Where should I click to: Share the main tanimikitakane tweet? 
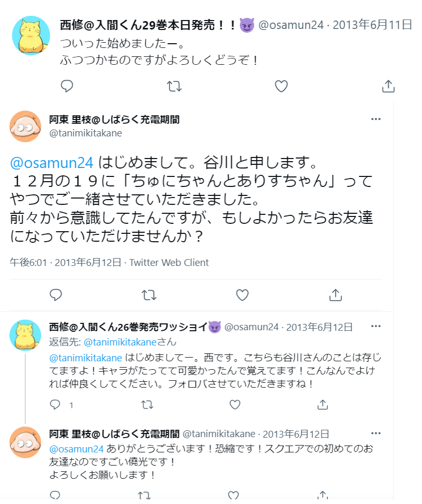pyautogui.click(x=335, y=295)
